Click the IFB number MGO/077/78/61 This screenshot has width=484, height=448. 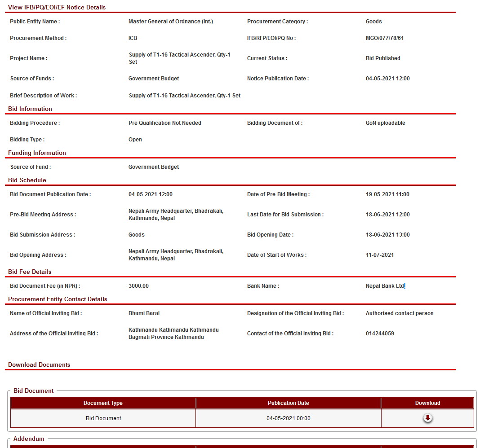click(385, 38)
